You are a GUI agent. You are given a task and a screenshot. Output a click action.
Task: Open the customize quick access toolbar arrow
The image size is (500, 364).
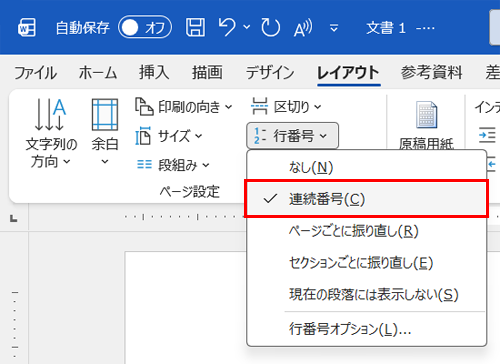click(x=334, y=28)
